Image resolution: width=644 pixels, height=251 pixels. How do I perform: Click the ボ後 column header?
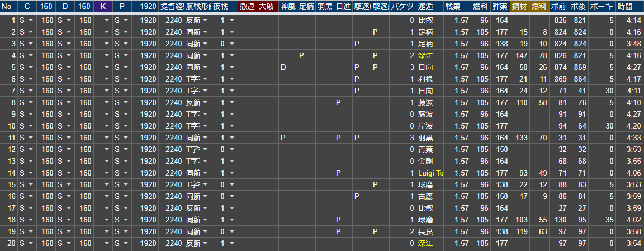tap(578, 6)
